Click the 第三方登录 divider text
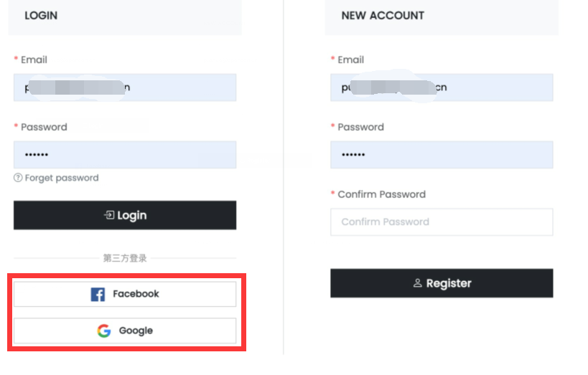 [x=125, y=258]
